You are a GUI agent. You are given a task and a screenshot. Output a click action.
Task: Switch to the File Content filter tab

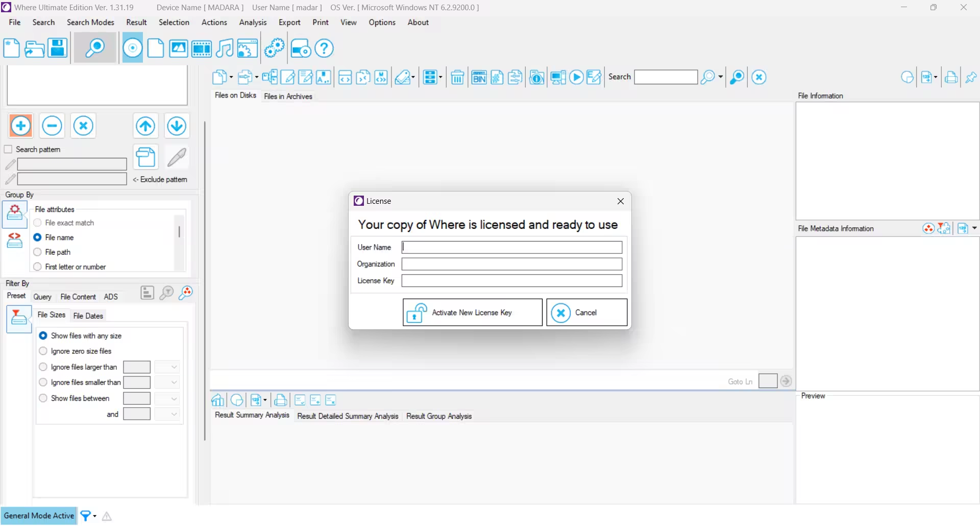pos(78,297)
